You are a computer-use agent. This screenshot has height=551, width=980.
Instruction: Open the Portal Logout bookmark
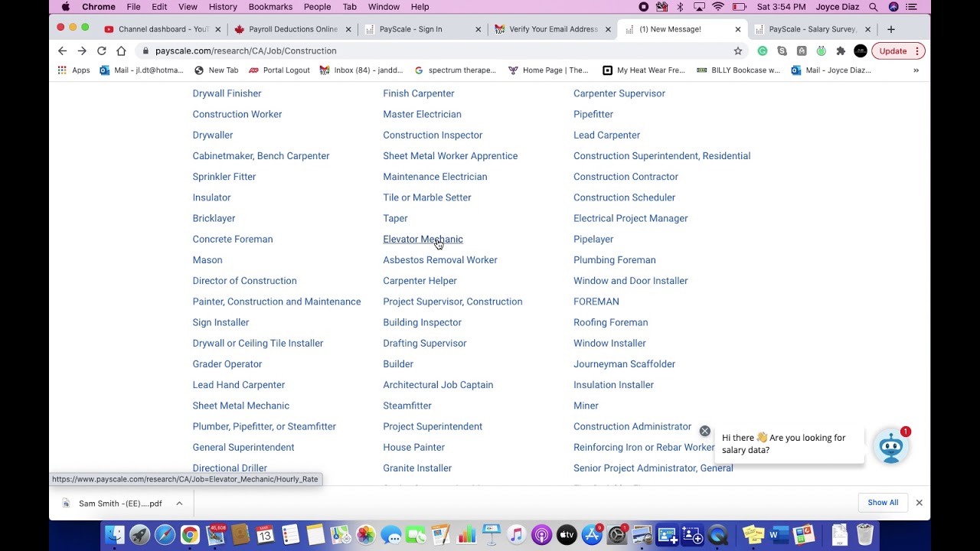click(x=279, y=70)
